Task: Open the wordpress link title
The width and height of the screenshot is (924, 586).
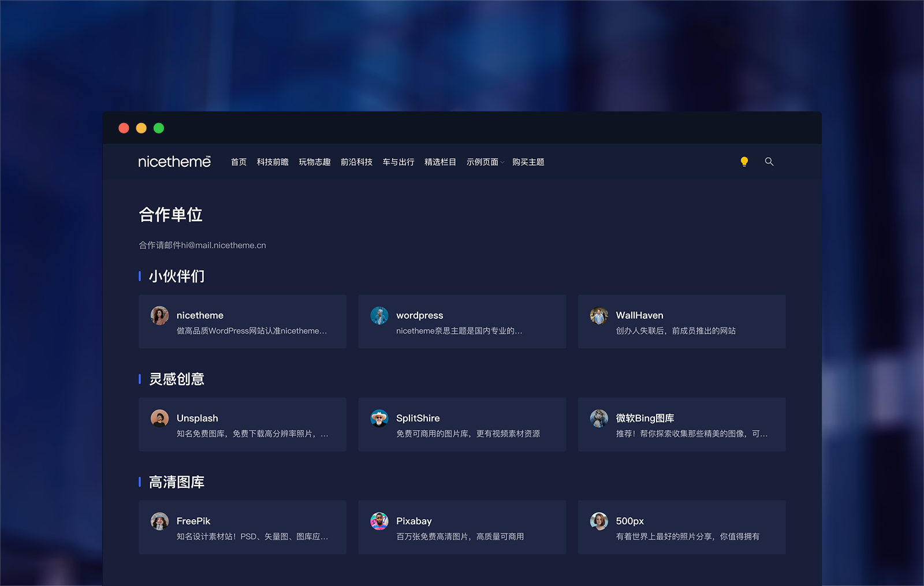Action: [419, 315]
